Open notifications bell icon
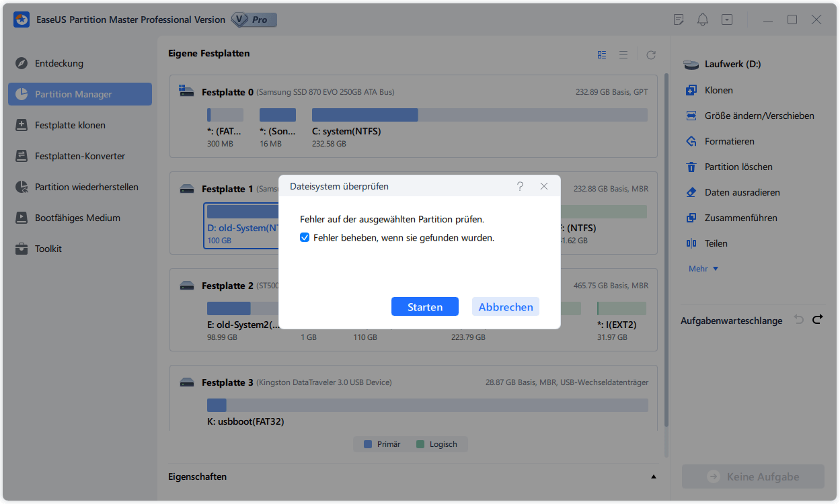Viewport: 840px width, 504px height. tap(703, 19)
